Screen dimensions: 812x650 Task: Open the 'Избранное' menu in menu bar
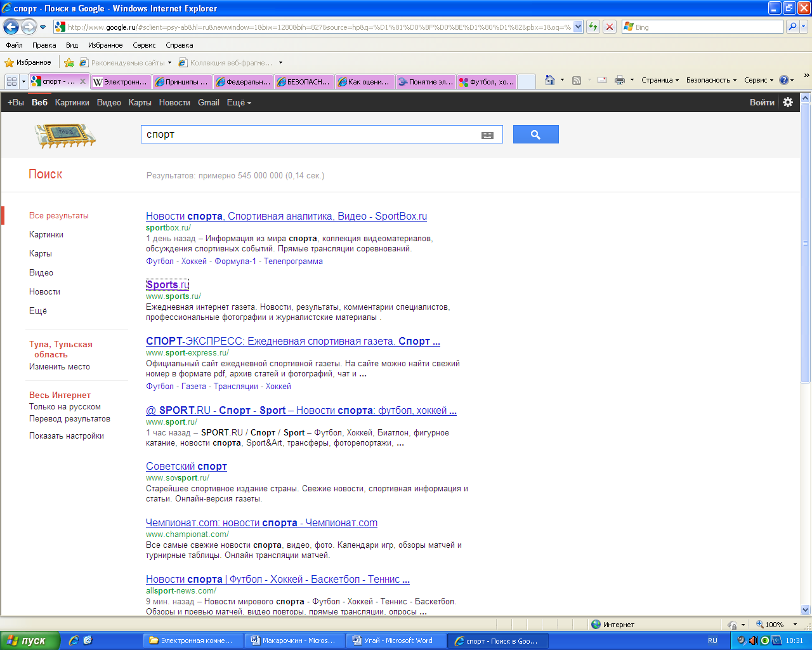click(105, 45)
